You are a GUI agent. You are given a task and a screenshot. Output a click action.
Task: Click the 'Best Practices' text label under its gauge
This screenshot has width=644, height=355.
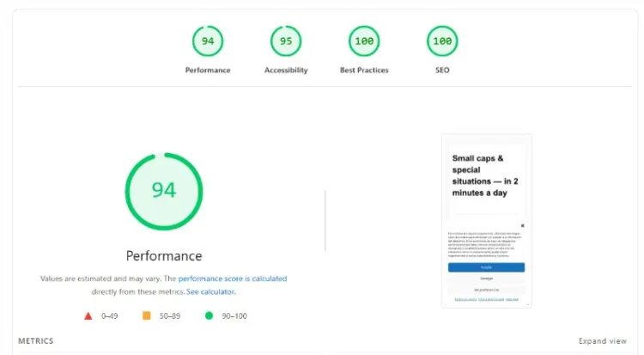coord(364,70)
